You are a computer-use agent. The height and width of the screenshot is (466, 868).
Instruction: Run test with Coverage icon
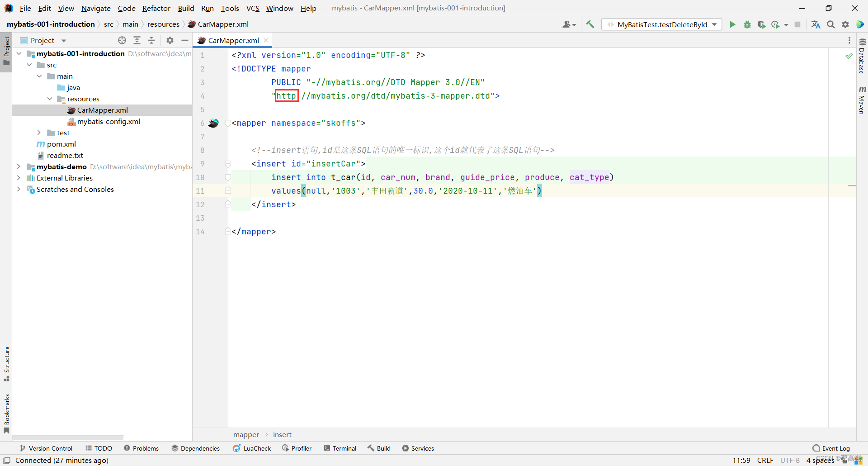point(762,24)
